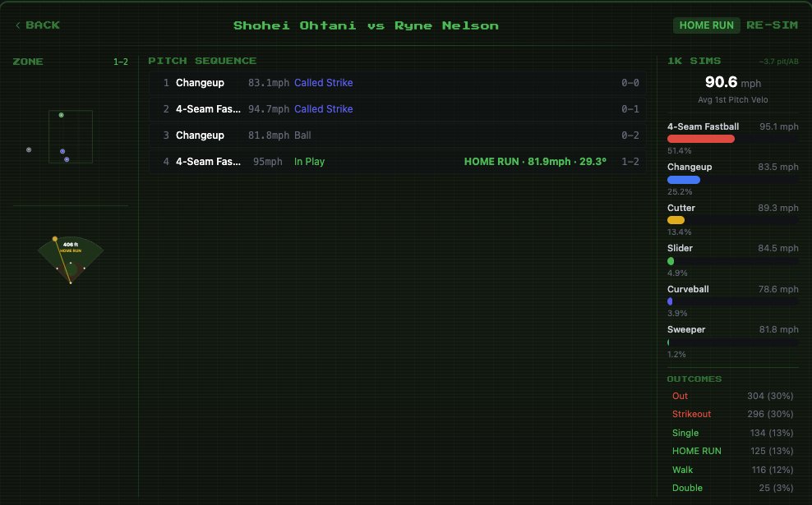Run the simulation again with RE-SIM
Viewport: 812px width, 505px height.
tap(772, 25)
